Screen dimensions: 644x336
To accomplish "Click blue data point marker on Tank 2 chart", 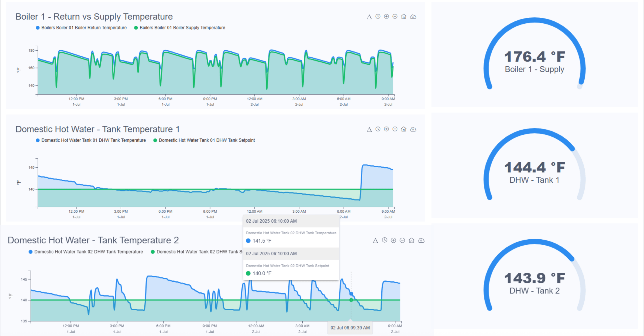I will point(351,294).
